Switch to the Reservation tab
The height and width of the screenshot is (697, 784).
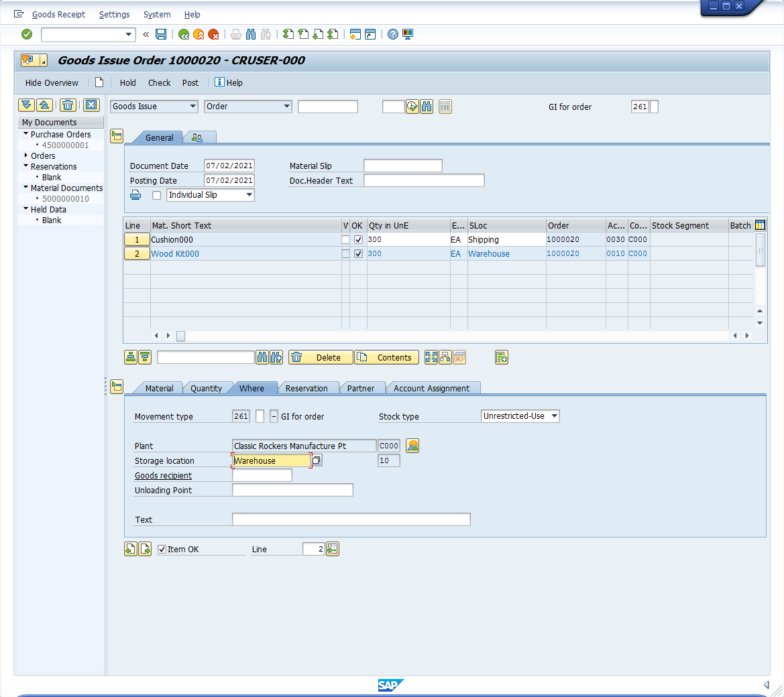click(306, 388)
